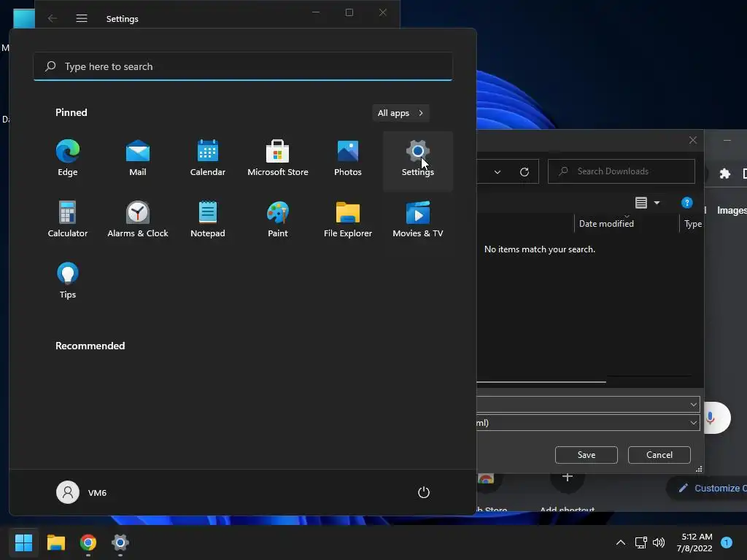Change the view layout in save dialog
Image resolution: width=747 pixels, height=560 pixels.
click(x=641, y=203)
